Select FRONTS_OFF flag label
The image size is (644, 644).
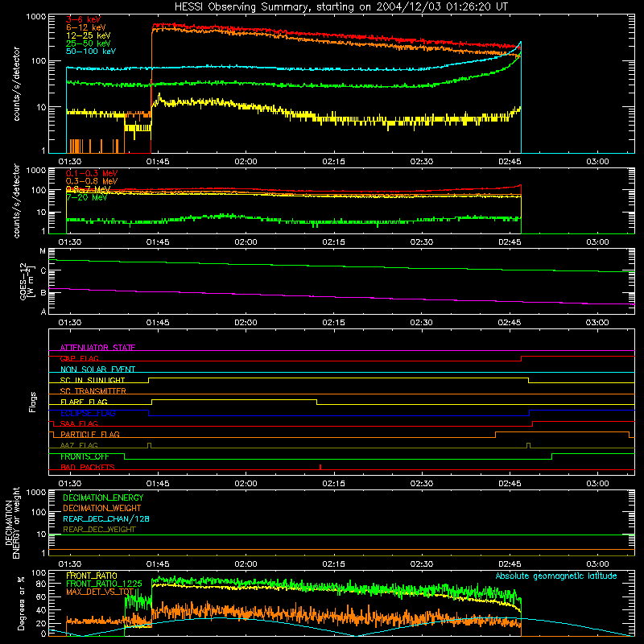[85, 456]
